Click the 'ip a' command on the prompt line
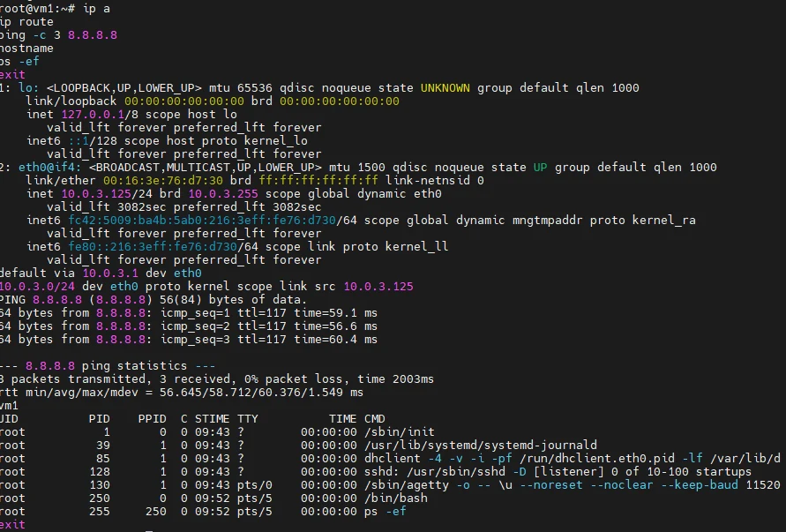 tap(96, 9)
